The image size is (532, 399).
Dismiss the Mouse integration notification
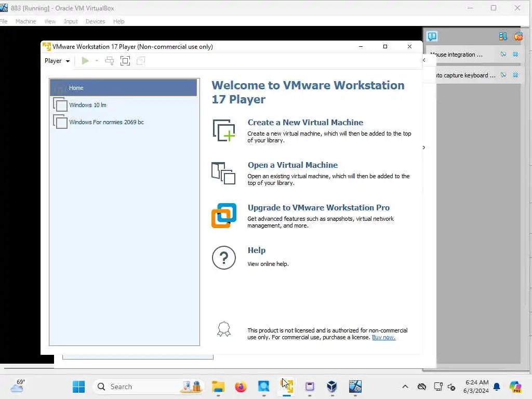click(x=515, y=54)
